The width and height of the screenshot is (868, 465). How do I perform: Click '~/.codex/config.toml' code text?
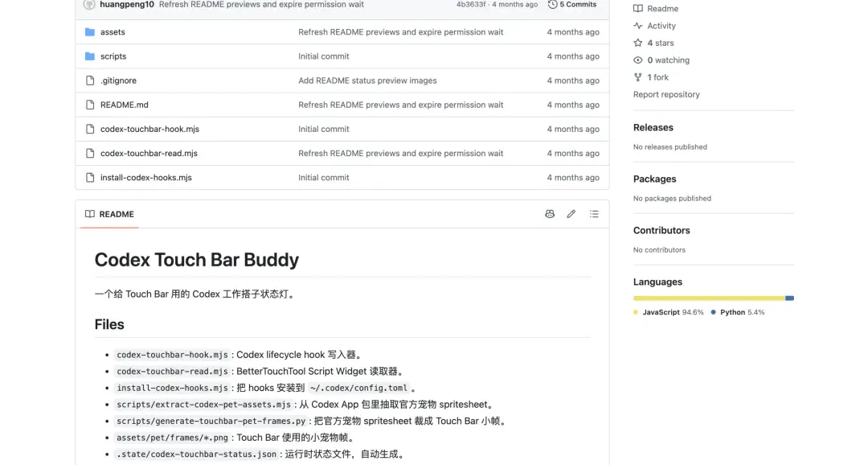click(358, 388)
